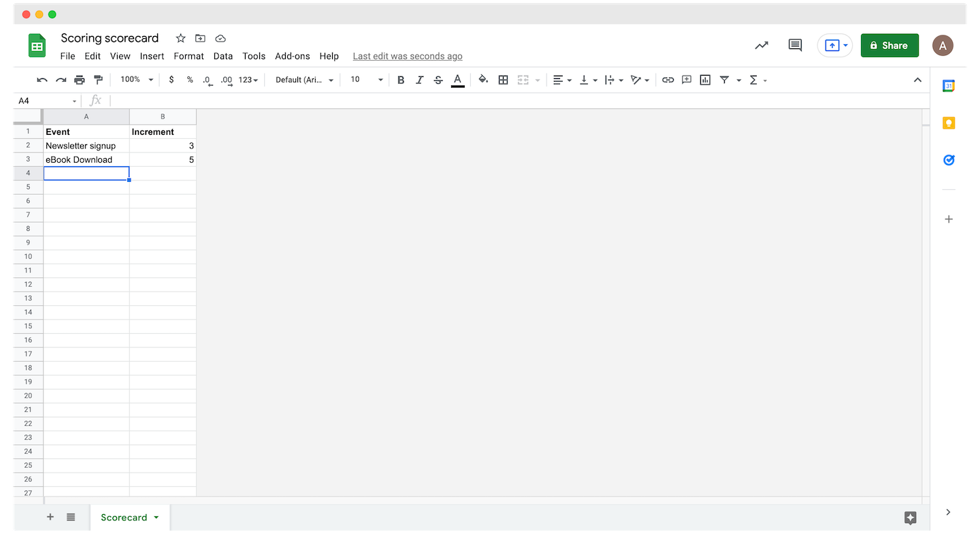Screen dimensions: 980x534
Task: Toggle strikethrough formatting
Action: pos(438,80)
